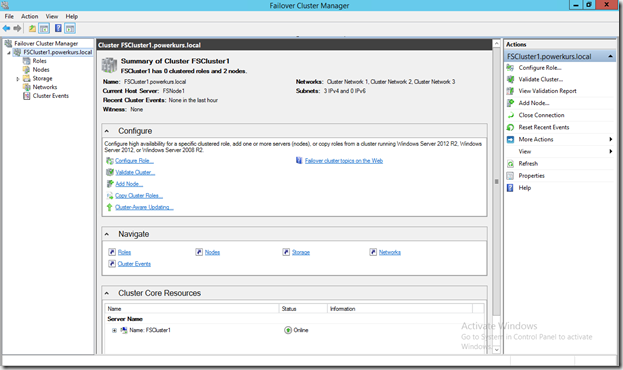Image resolution: width=623 pixels, height=370 pixels.
Task: Expand the Name: FSCluster1 resource row
Action: (114, 331)
